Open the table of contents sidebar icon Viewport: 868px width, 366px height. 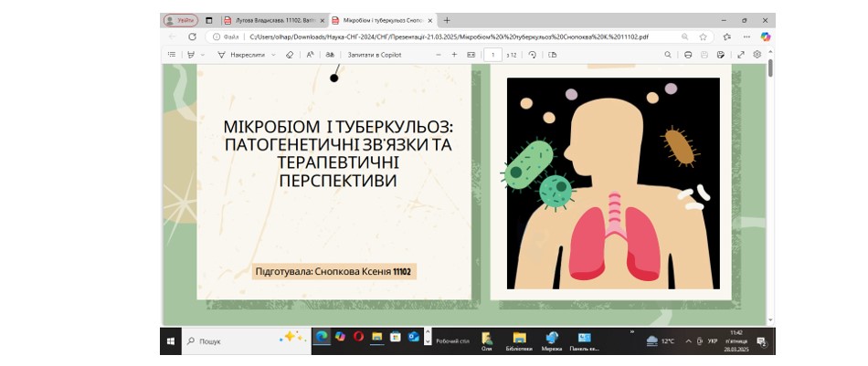coord(172,55)
